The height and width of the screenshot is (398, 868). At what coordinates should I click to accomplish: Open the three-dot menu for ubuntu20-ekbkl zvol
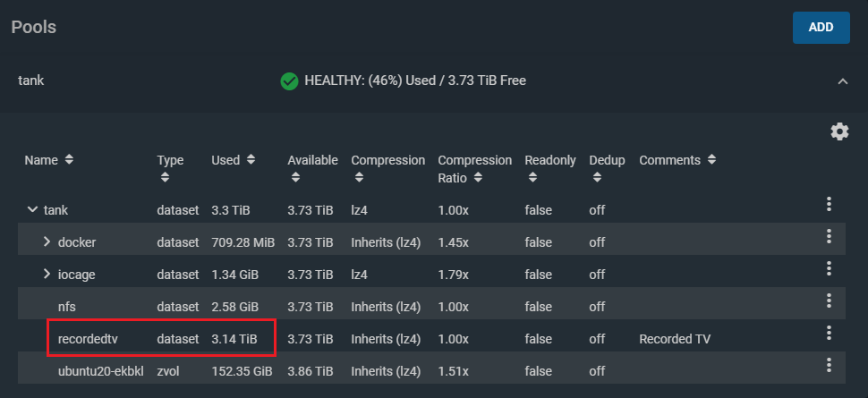click(x=830, y=365)
